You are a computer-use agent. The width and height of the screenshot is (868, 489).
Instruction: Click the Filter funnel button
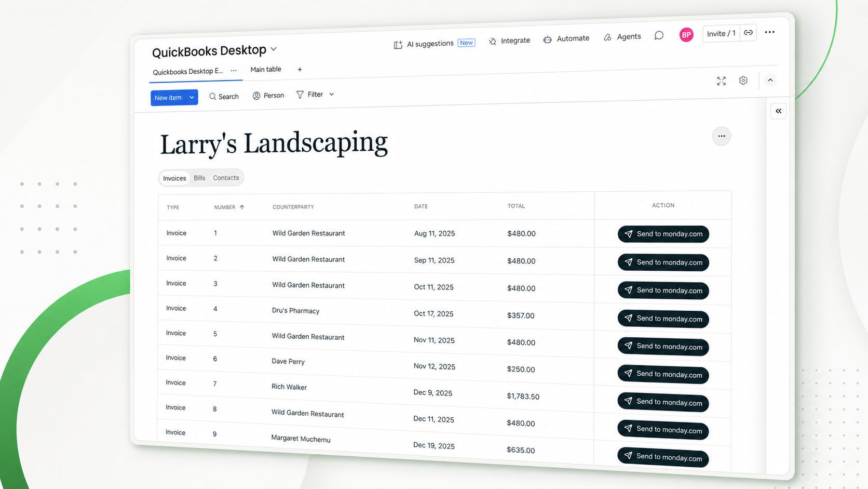pos(310,95)
